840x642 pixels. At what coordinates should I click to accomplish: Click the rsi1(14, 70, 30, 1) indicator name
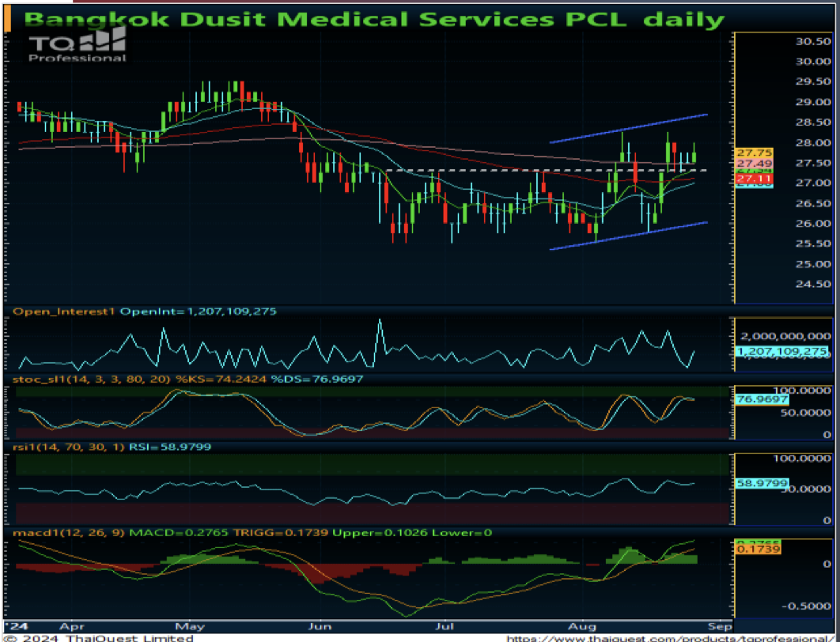(69, 447)
